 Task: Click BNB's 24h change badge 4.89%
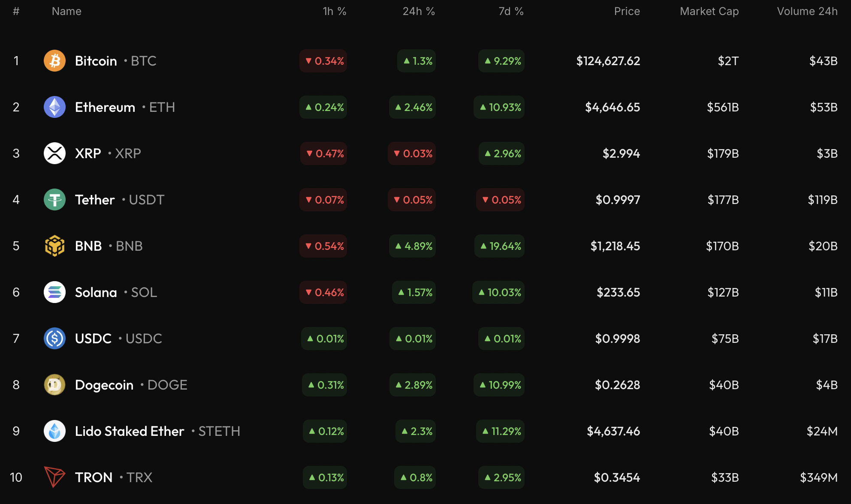coord(413,246)
